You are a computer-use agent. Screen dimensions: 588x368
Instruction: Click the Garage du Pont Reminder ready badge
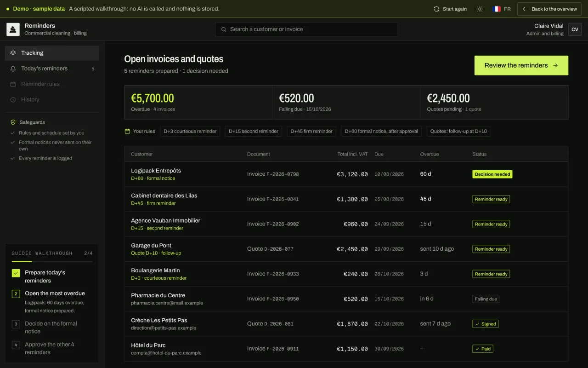point(491,249)
